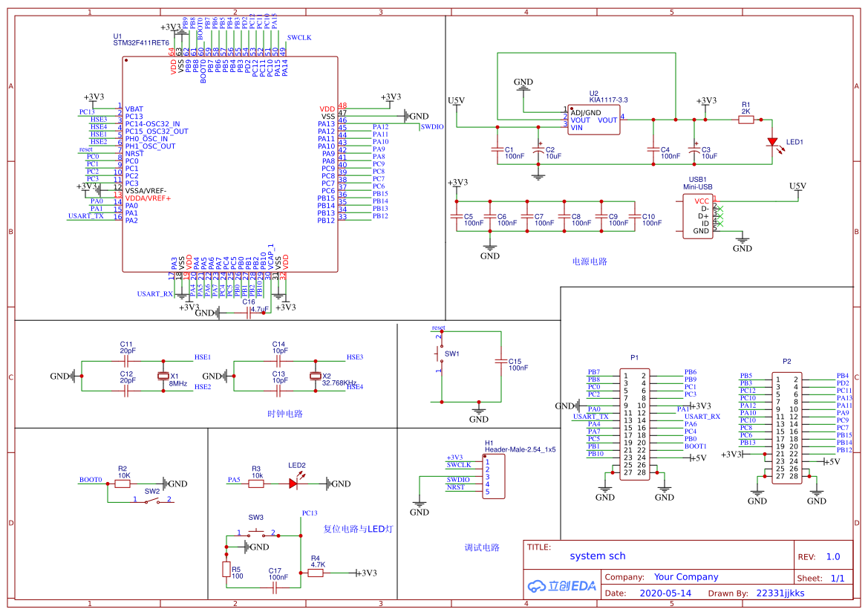Click the REV value '1.0'
Screen dimensions: 868x615
832,557
